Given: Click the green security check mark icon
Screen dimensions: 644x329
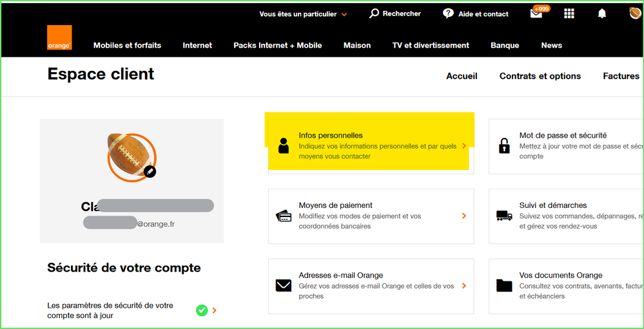Looking at the screenshot, I should click(202, 310).
